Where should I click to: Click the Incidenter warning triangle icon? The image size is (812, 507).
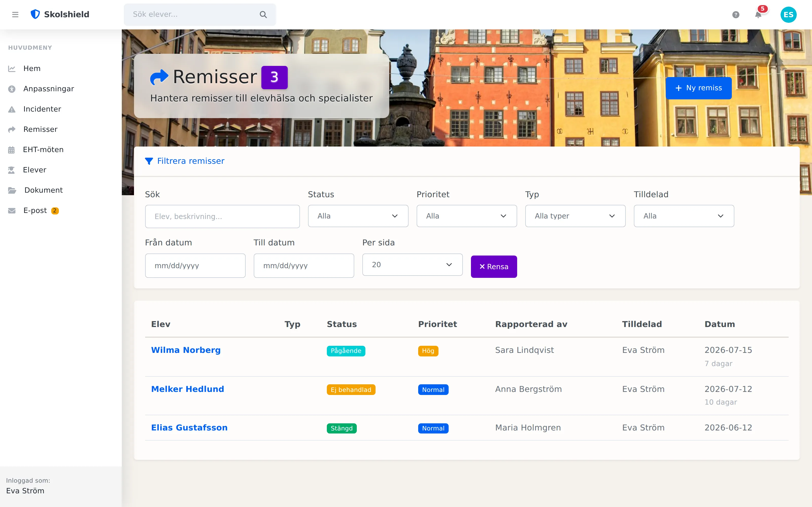pos(12,109)
